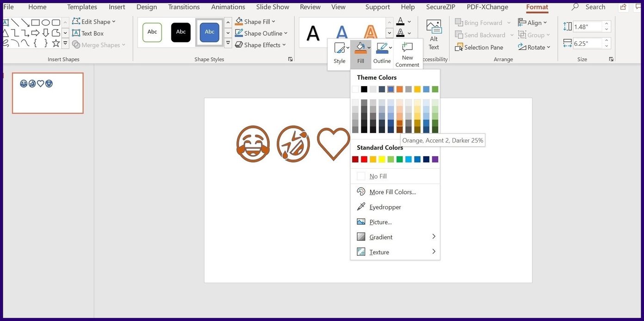
Task: Decrease shape width with down stepper
Action: 607,46
